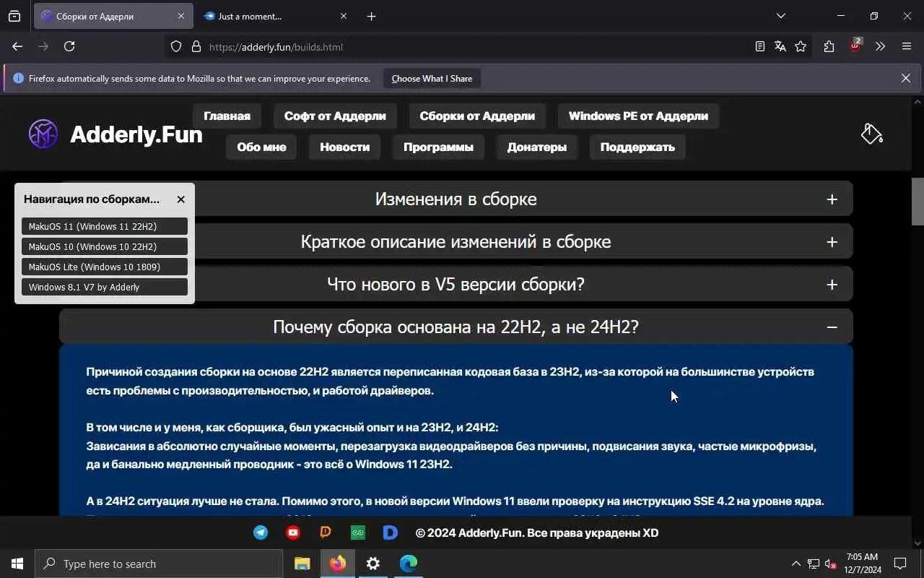Open the Новости page
This screenshot has width=924, height=578.
(x=344, y=147)
